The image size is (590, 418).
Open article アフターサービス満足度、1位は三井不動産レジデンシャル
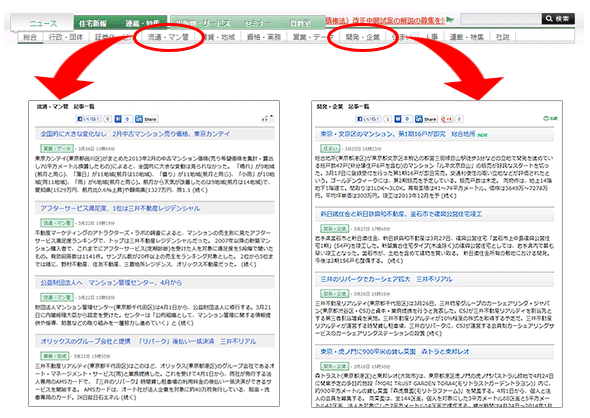pyautogui.click(x=120, y=208)
